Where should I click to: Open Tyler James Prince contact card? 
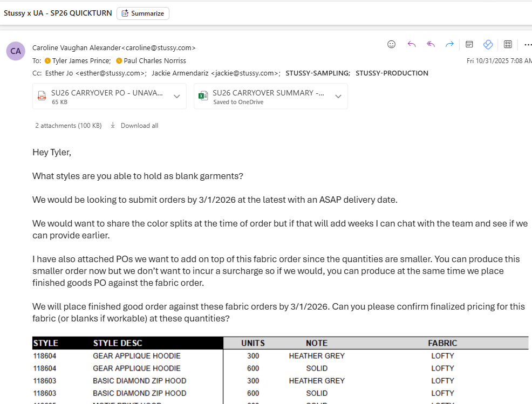coord(81,61)
